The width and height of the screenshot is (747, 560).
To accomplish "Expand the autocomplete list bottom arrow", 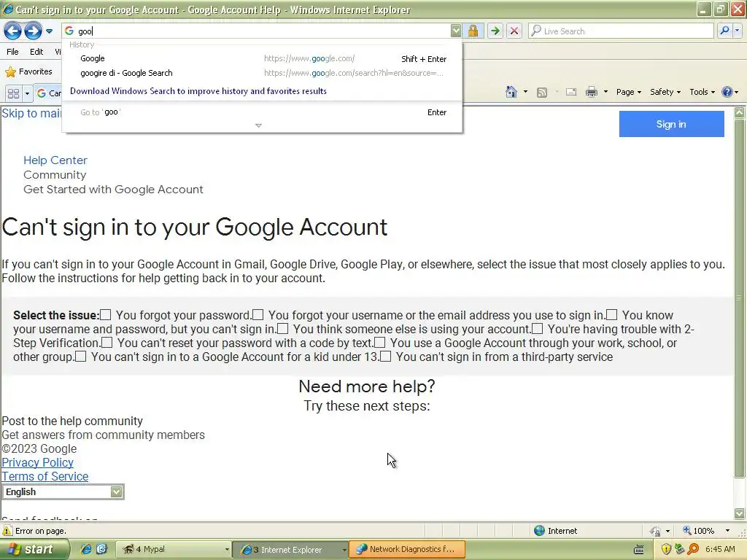I will click(258, 125).
